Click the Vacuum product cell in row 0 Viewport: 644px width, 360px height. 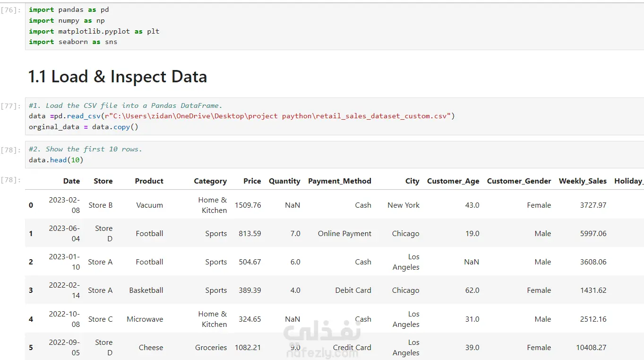149,205
